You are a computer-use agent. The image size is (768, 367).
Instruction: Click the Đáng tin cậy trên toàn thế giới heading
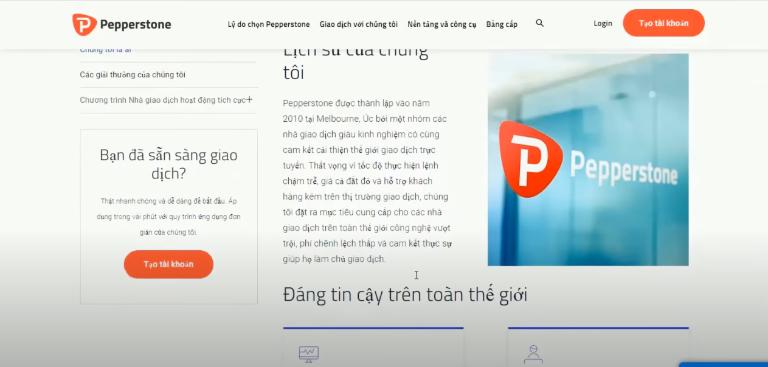405,295
